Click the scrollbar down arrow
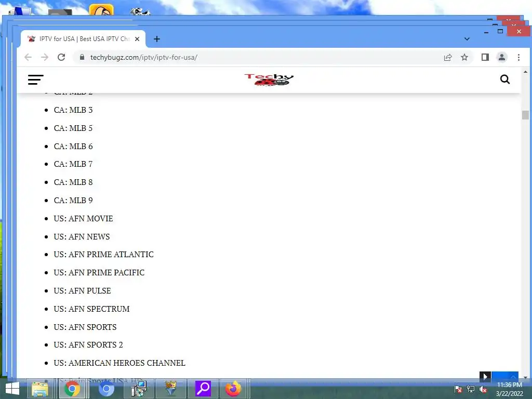 [x=525, y=377]
